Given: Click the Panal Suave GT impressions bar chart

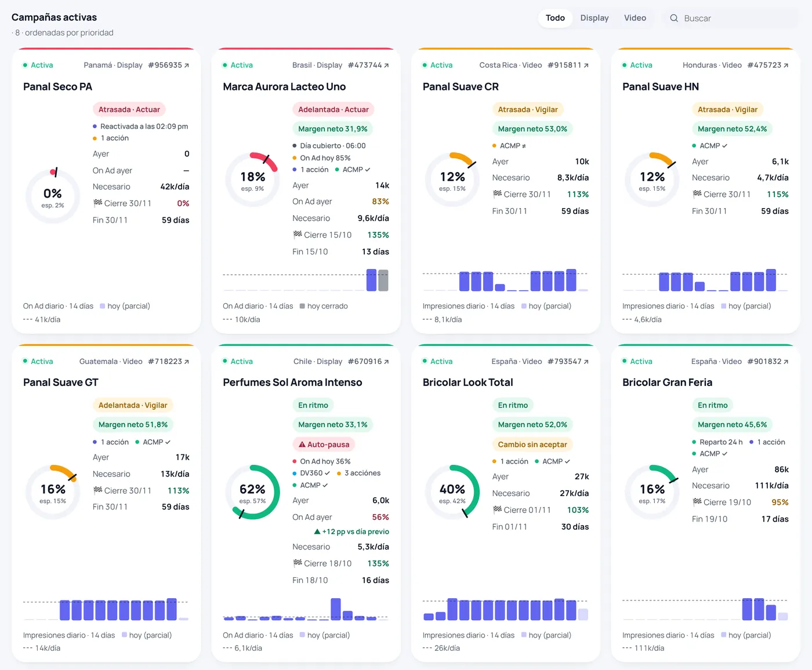Looking at the screenshot, I should (106, 609).
